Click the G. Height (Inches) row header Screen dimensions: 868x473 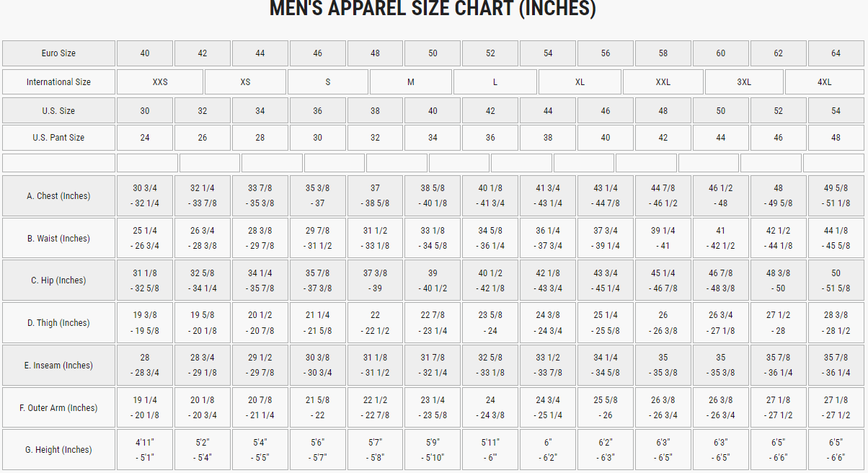tap(58, 450)
